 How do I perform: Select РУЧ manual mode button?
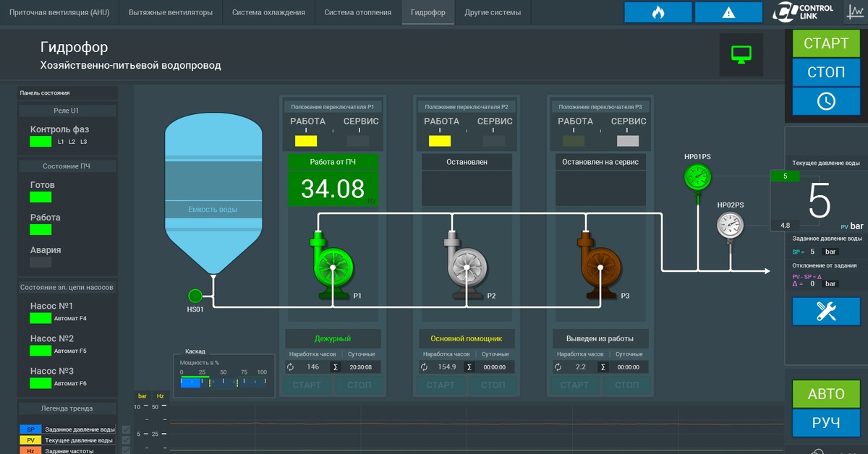[x=825, y=424]
